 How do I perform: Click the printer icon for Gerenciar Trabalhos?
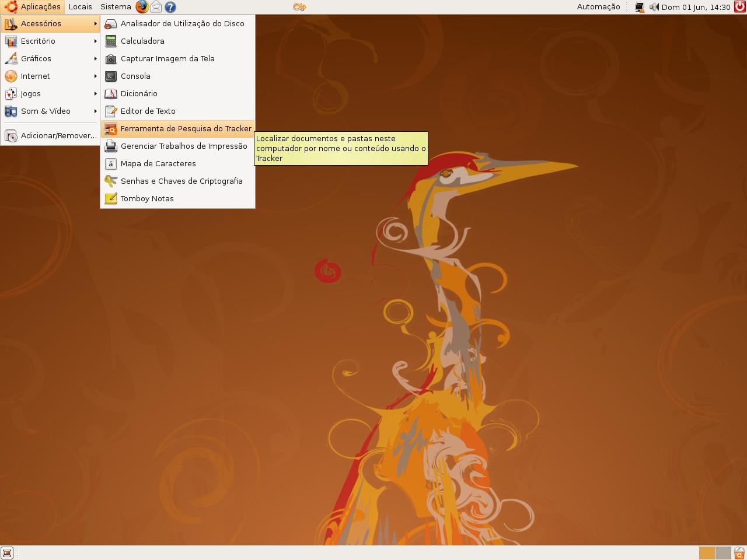coord(111,146)
